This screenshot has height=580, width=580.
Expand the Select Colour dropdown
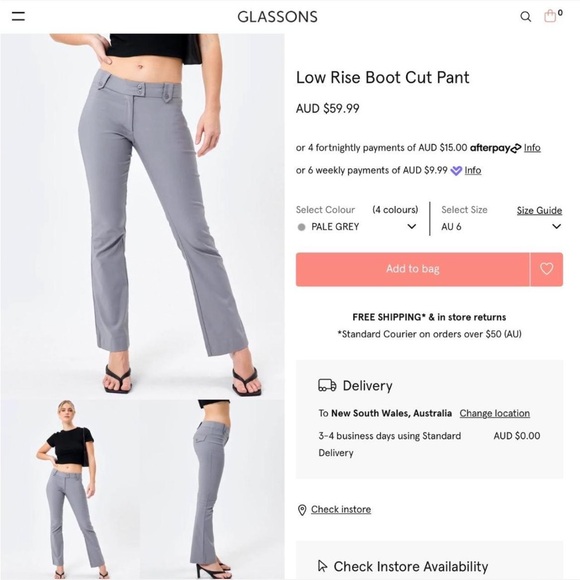357,219
